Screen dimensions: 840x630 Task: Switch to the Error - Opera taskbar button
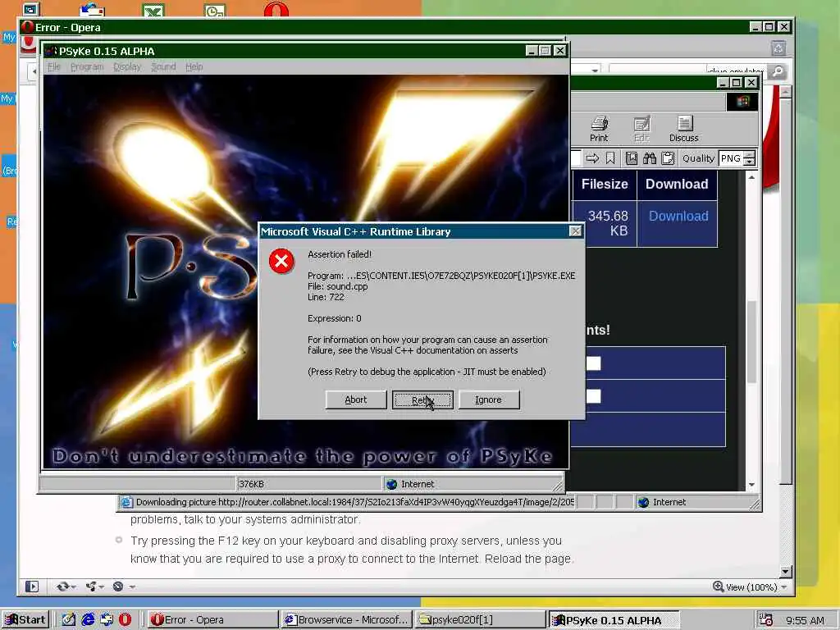click(x=212, y=620)
